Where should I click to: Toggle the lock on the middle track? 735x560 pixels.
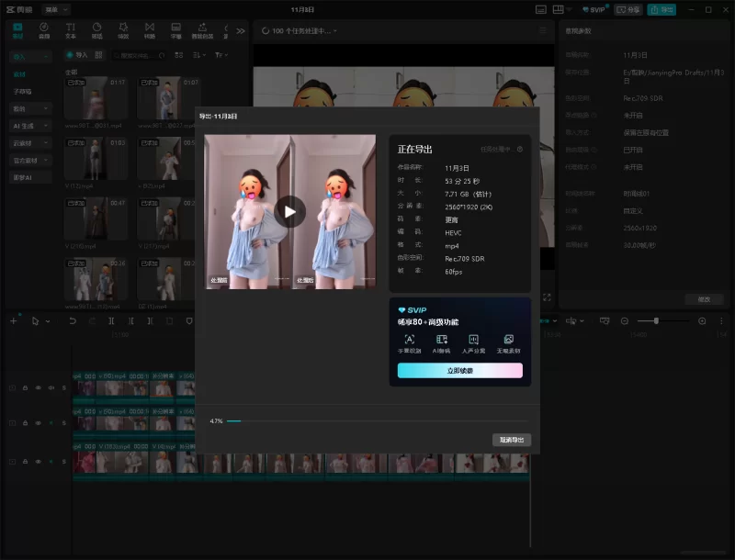pos(25,423)
